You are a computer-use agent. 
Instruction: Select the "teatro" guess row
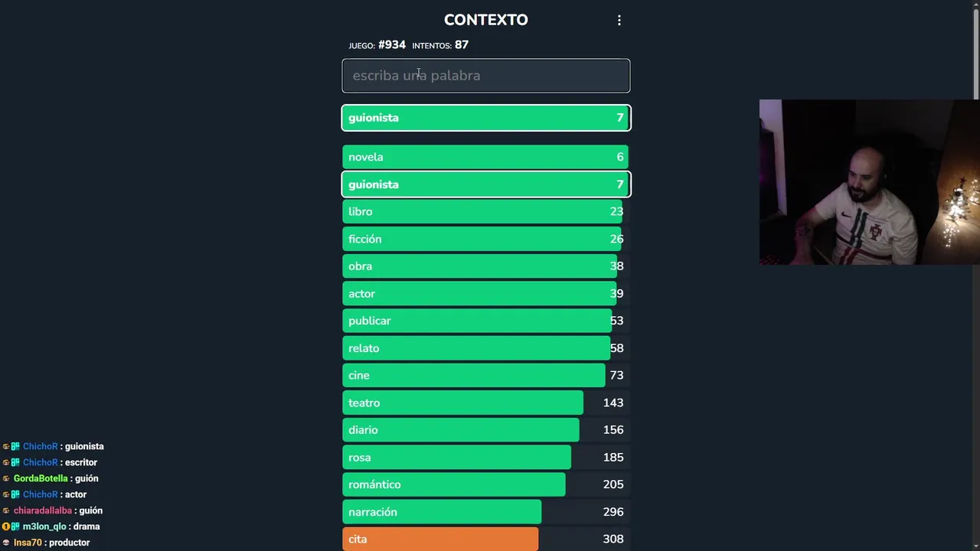click(x=485, y=403)
